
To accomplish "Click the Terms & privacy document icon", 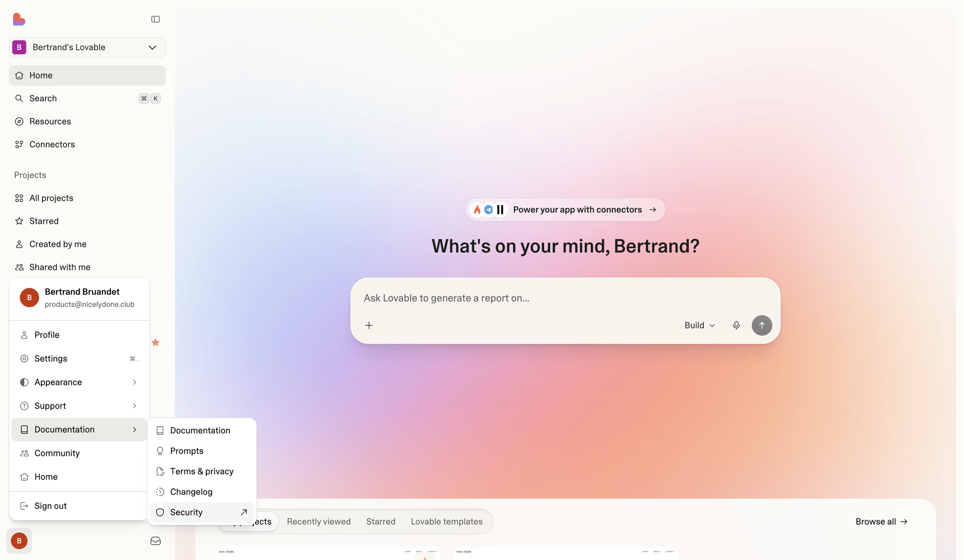I will (x=160, y=471).
